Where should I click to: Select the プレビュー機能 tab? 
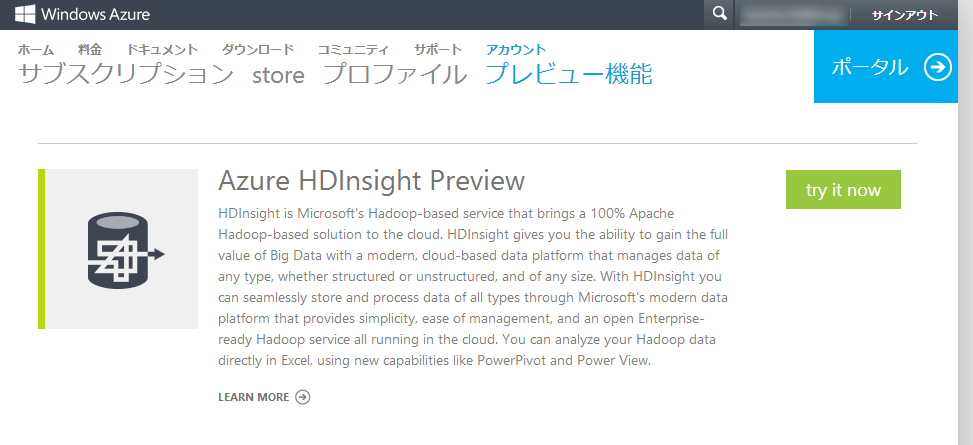coord(568,74)
